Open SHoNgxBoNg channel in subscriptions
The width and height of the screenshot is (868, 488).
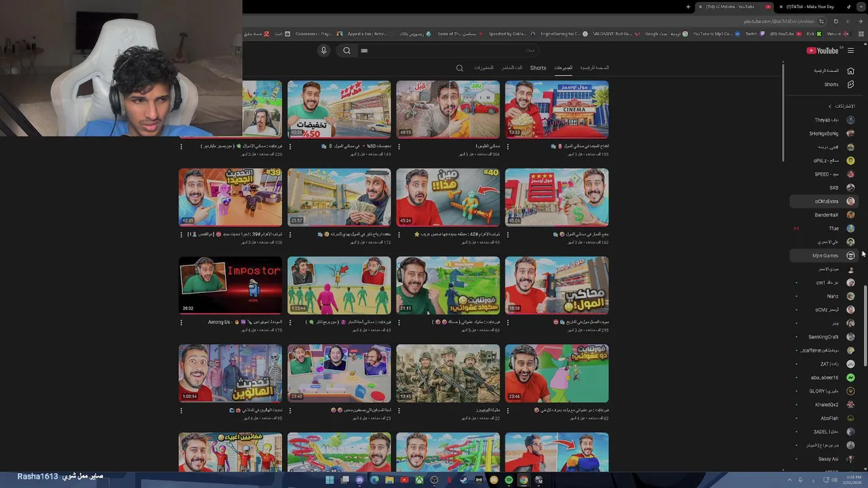(x=824, y=134)
